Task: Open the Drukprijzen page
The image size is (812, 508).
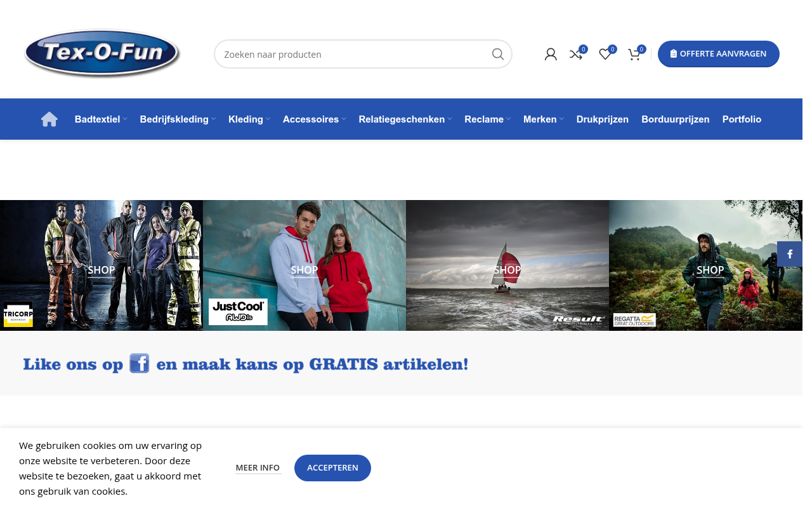Action: pos(602,119)
